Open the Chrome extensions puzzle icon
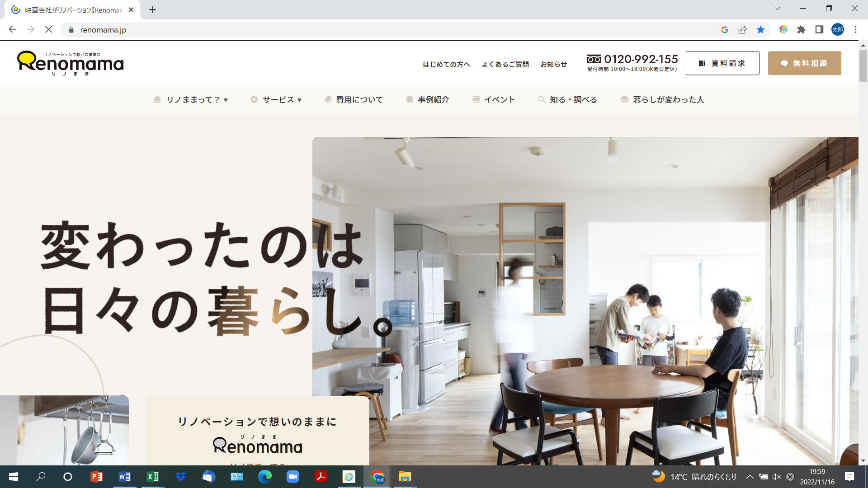Viewport: 868px width, 488px height. [x=801, y=30]
